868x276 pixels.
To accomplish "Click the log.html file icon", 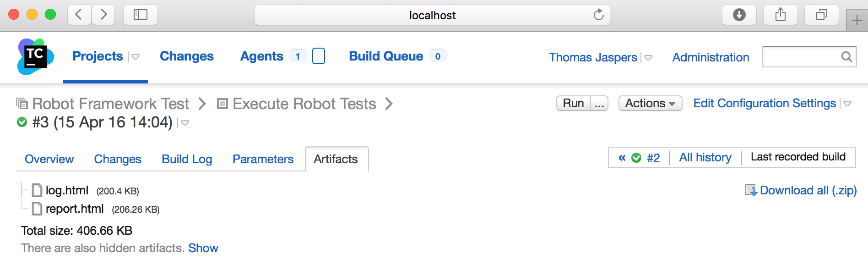I will pos(37,190).
